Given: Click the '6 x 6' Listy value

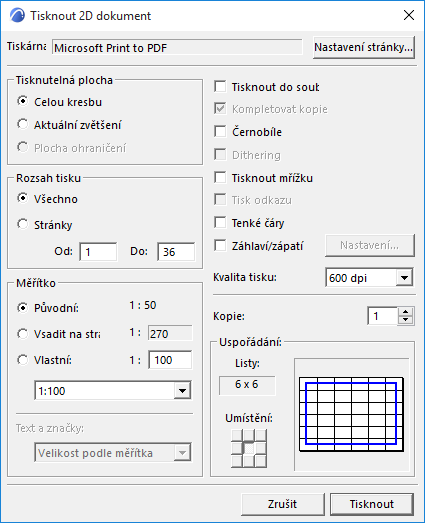Looking at the screenshot, I should 247,385.
